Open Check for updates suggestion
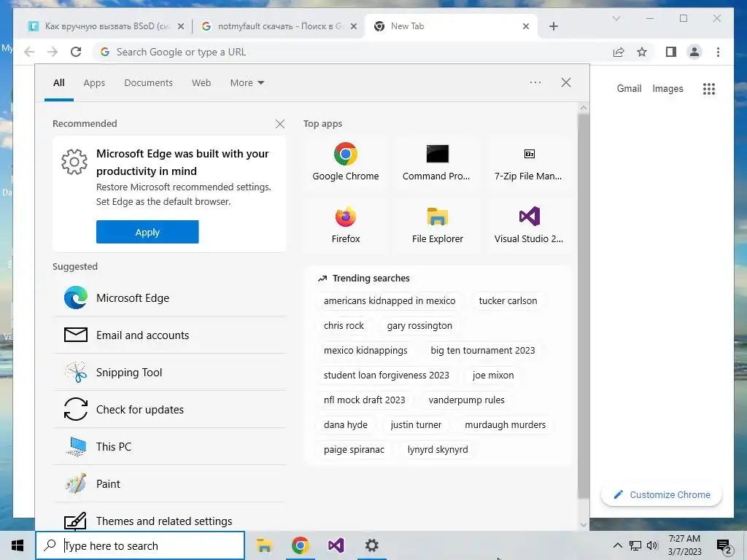This screenshot has width=747, height=560. click(x=169, y=409)
